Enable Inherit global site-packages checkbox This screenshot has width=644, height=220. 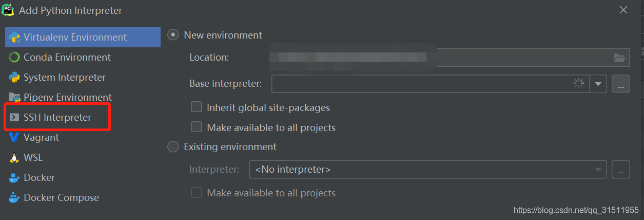[196, 107]
